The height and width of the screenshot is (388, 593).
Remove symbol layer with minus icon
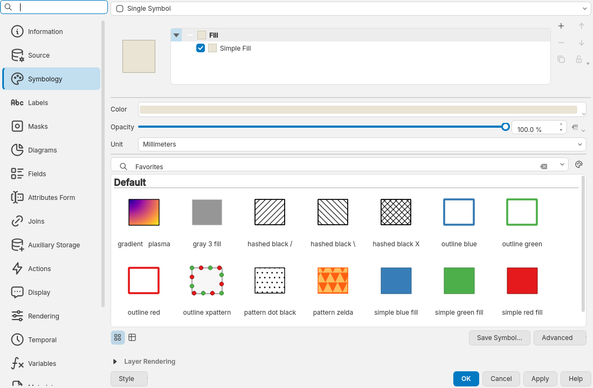[x=561, y=43]
